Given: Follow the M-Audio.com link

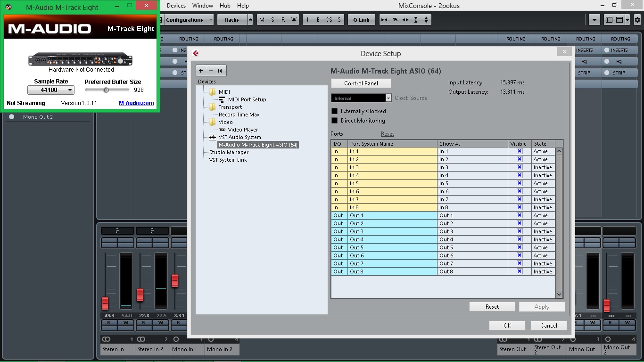Looking at the screenshot, I should pyautogui.click(x=136, y=103).
